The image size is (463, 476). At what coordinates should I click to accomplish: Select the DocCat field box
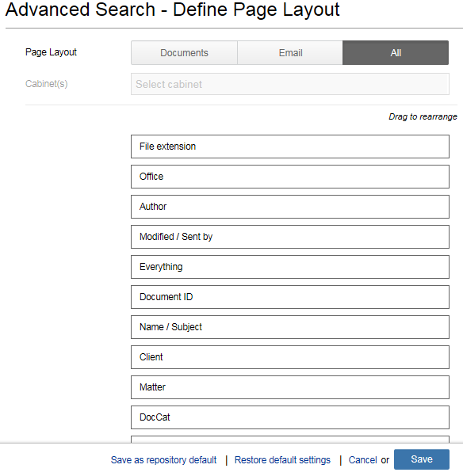tap(290, 417)
